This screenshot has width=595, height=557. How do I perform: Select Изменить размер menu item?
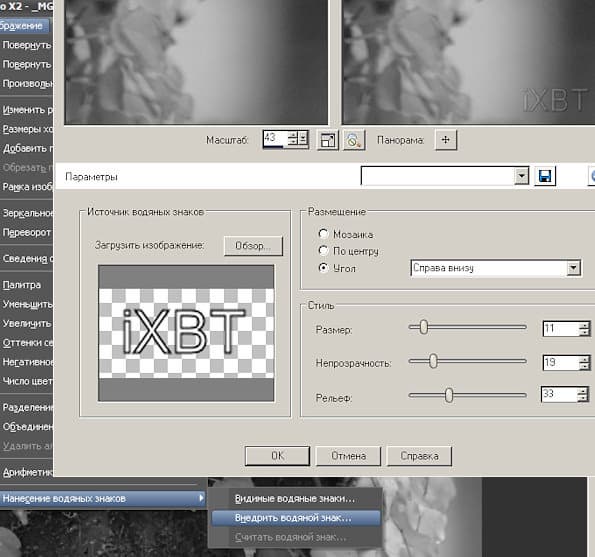pos(27,110)
